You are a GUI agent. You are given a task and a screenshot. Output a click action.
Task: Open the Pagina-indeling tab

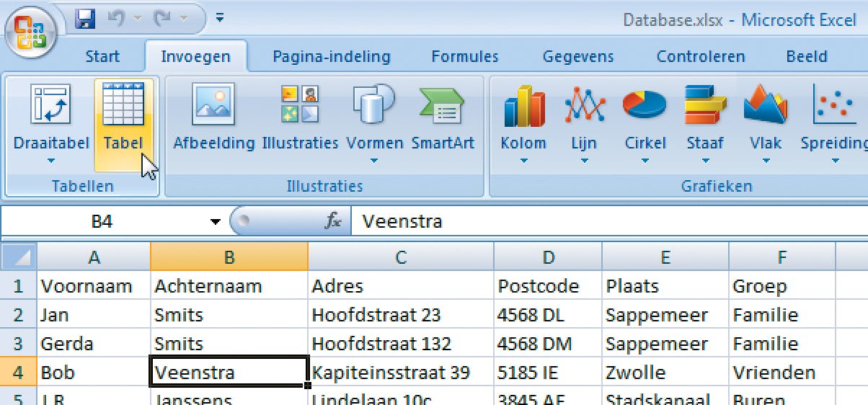(331, 56)
